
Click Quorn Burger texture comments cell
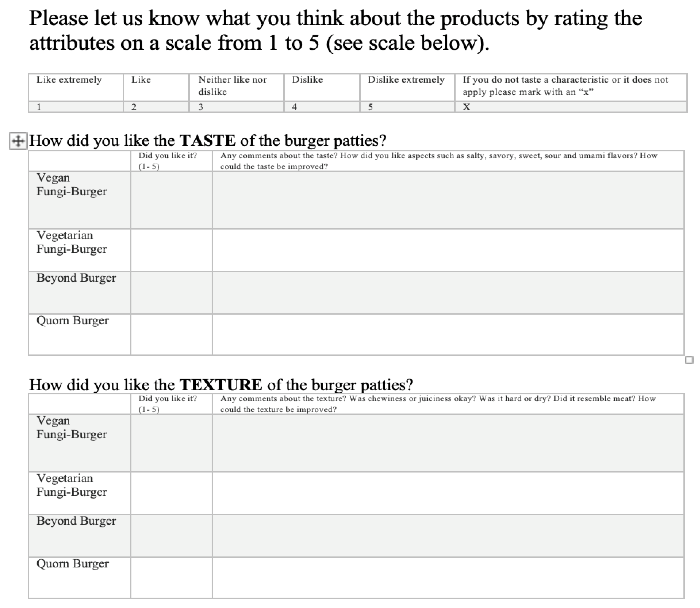point(448,577)
